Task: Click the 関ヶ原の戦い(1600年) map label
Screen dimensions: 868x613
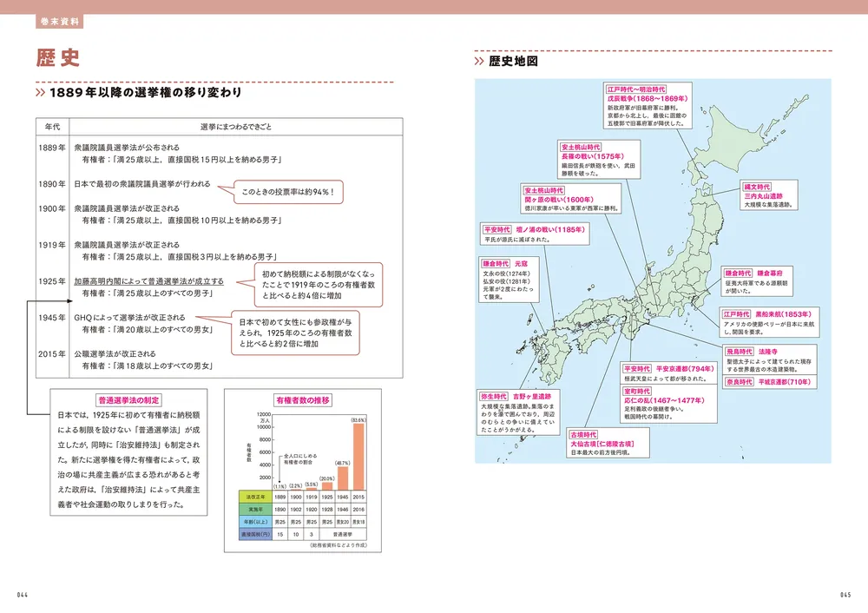Action: [x=558, y=200]
